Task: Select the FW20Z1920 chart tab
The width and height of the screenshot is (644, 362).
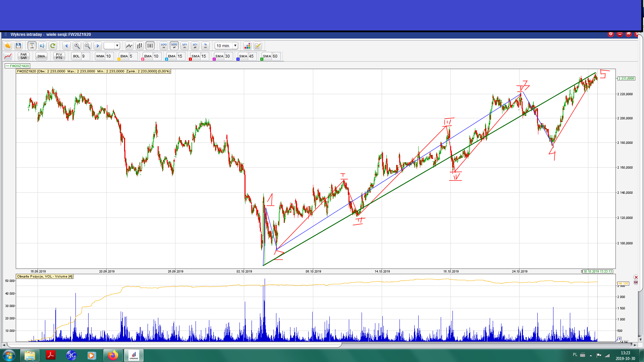Action: coord(17,66)
